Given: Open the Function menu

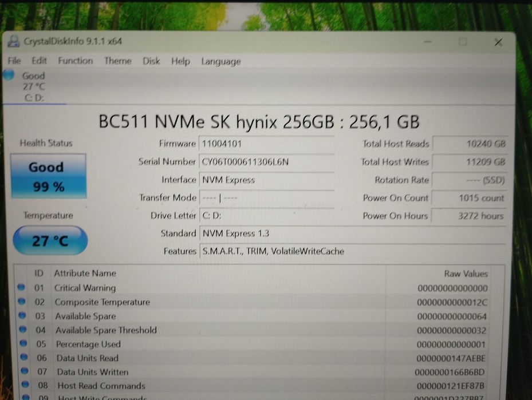Looking at the screenshot, I should 76,61.
